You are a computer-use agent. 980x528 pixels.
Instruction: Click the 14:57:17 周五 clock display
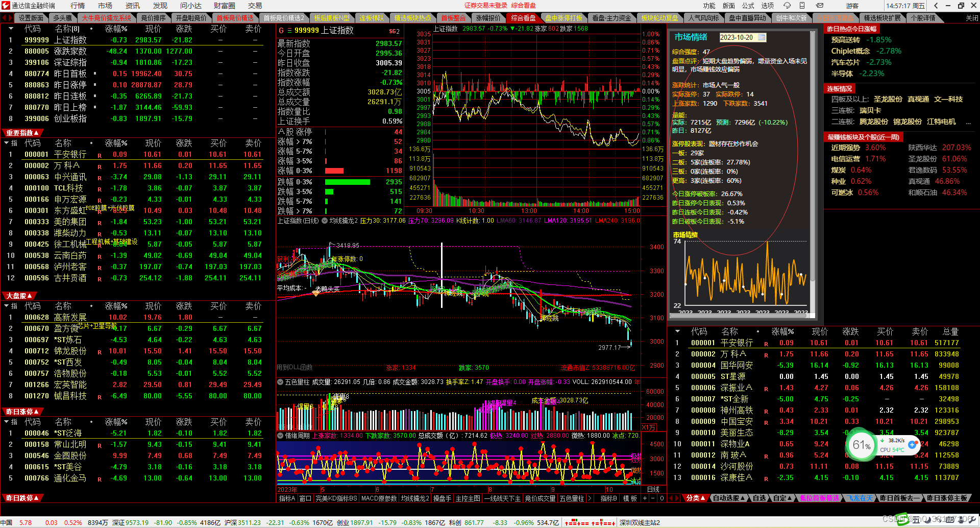[x=905, y=6]
